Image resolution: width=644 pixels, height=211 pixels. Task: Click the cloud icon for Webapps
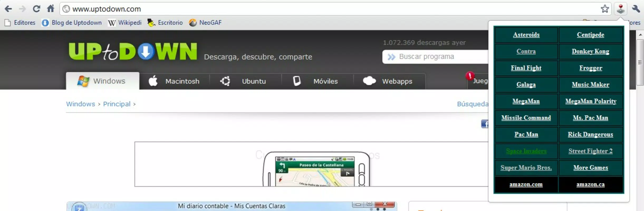[369, 81]
